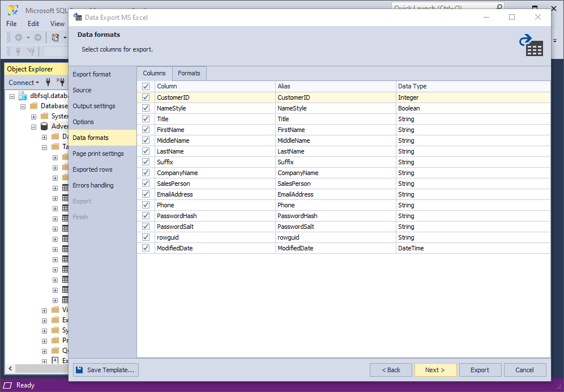Image resolution: width=564 pixels, height=392 pixels.
Task: Click the Save Template floppy disk icon
Action: [79, 370]
